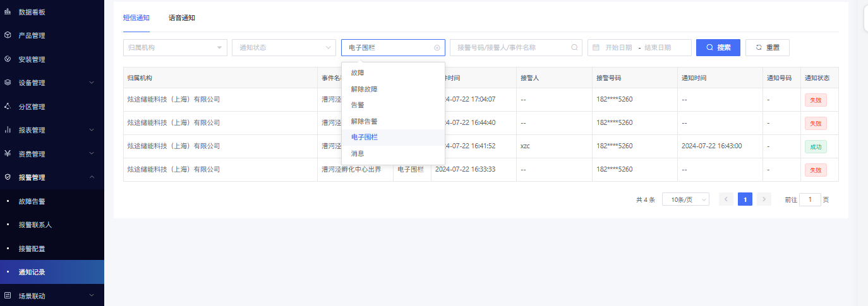Click the 数据看板 dashboard icon in sidebar

[x=8, y=12]
